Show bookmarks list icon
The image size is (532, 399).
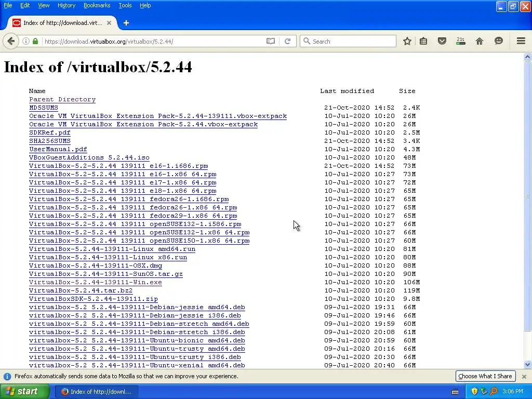tap(423, 42)
